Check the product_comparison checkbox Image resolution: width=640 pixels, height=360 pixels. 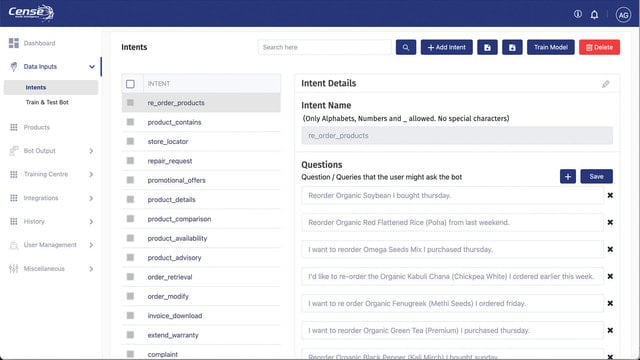click(x=130, y=219)
